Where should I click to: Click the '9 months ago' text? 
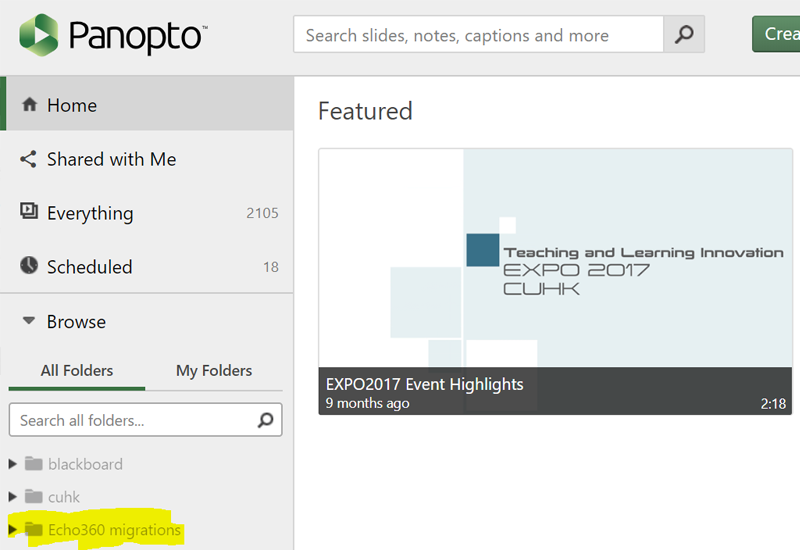click(367, 403)
